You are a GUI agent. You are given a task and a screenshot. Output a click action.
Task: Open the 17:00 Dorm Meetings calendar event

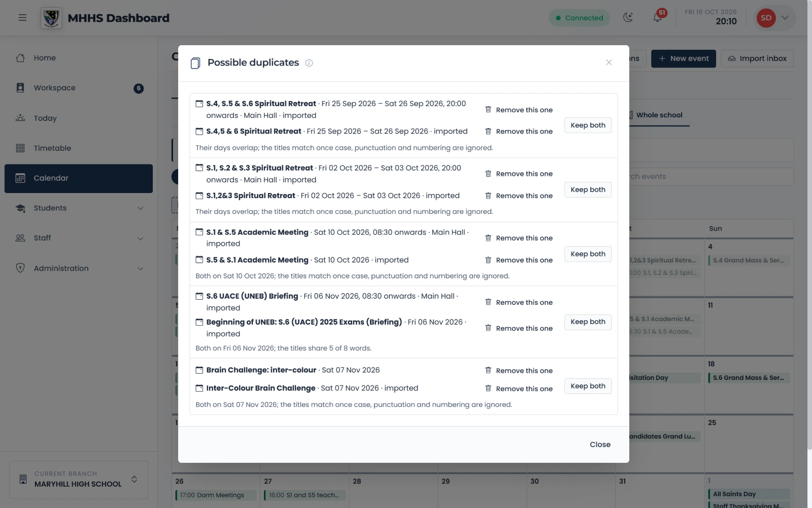(x=216, y=495)
